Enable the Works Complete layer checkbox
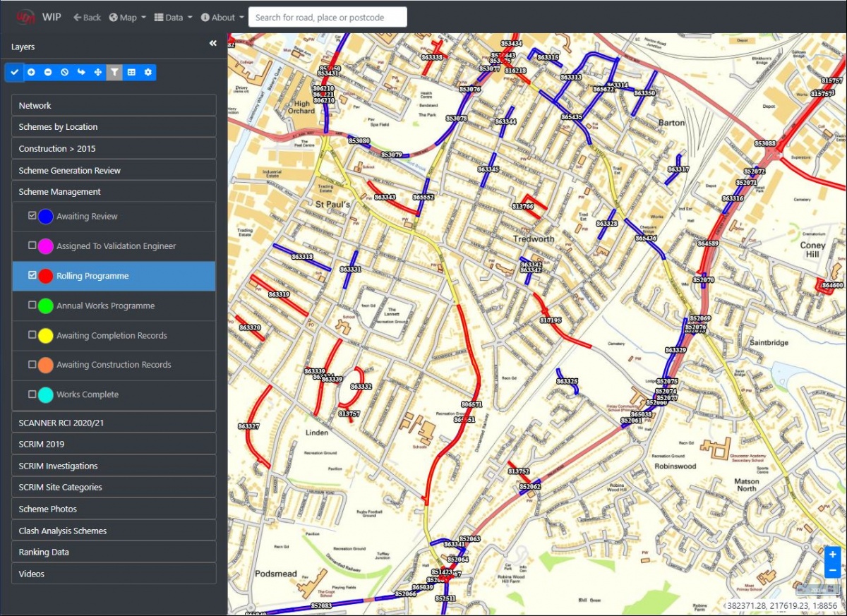 click(x=32, y=394)
